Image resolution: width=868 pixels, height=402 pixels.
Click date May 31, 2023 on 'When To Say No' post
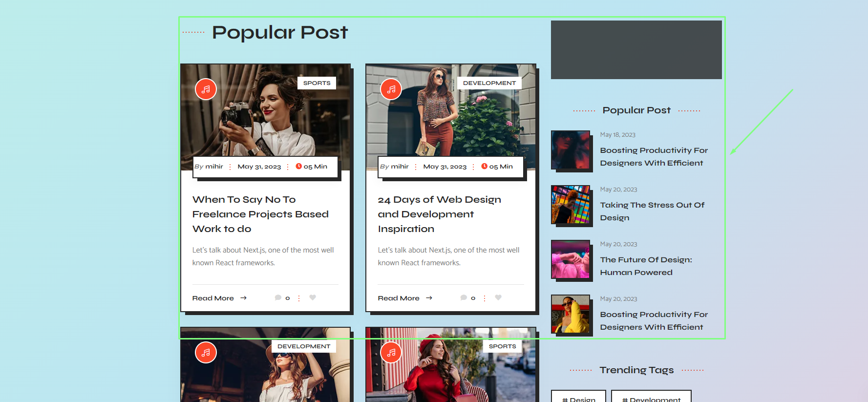click(259, 167)
